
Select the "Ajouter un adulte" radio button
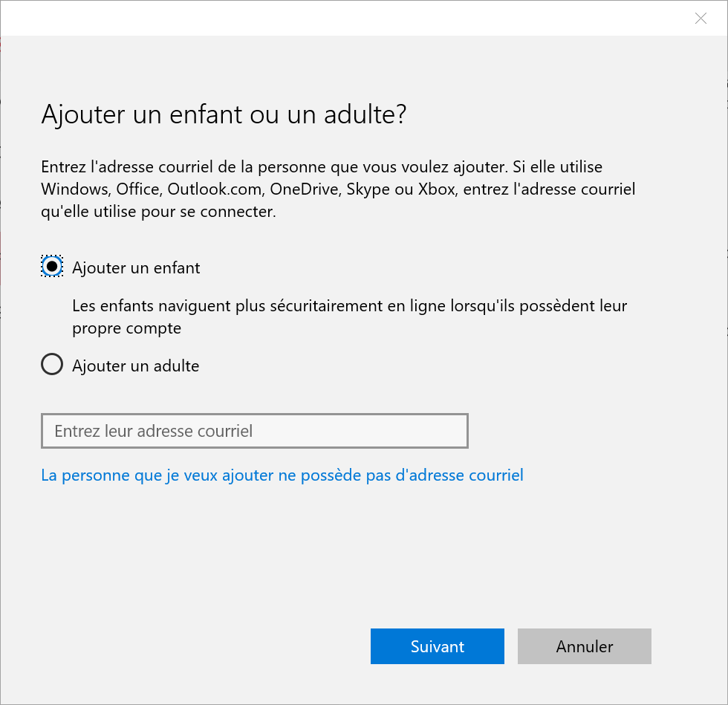pyautogui.click(x=52, y=366)
